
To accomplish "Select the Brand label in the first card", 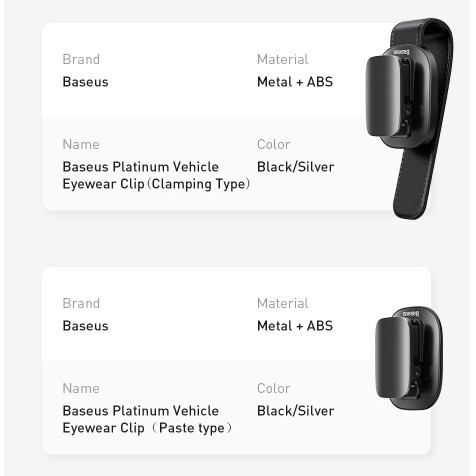I will click(x=81, y=59).
